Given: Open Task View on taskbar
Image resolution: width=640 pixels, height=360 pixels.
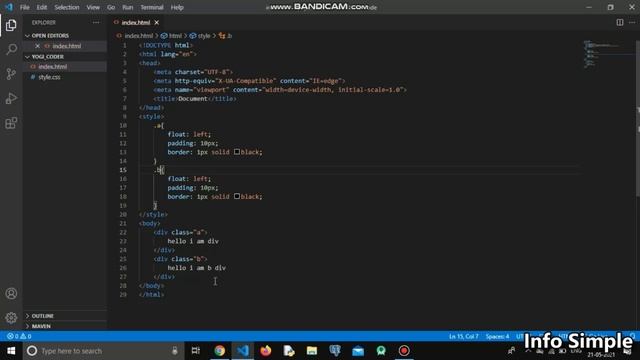Looking at the screenshot, I should click(196, 351).
